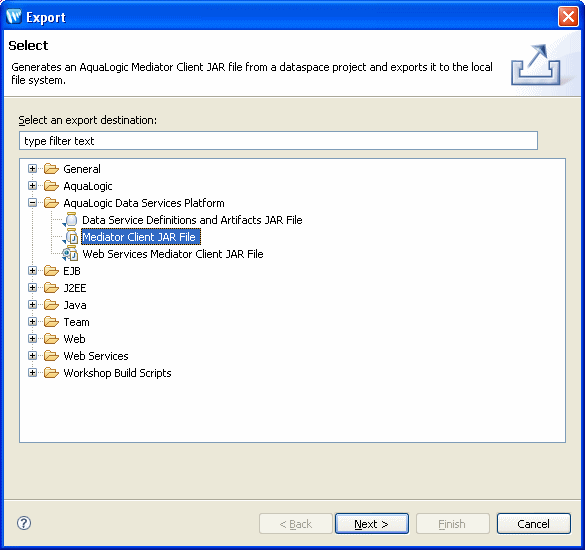The image size is (585, 550).
Task: Click the Java folder icon
Action: pyautogui.click(x=51, y=305)
